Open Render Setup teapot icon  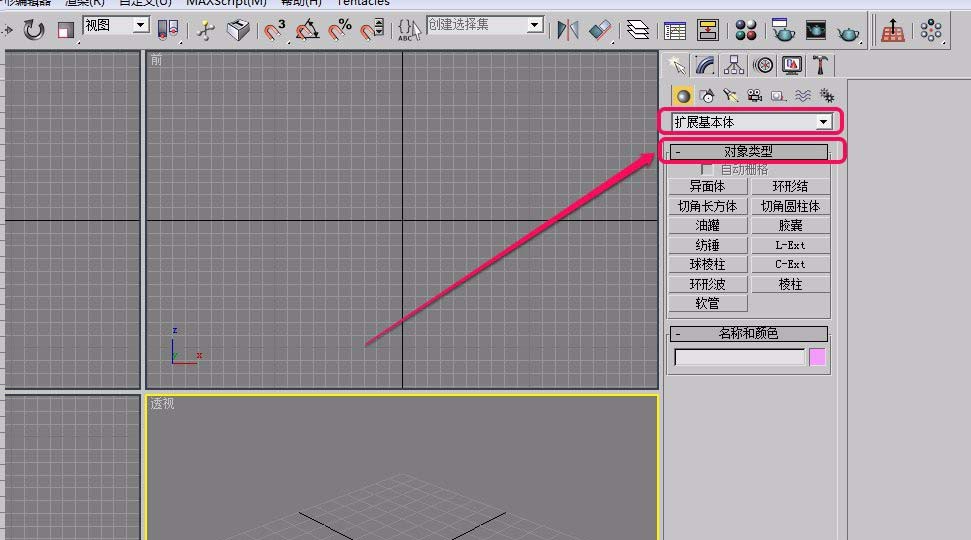[783, 30]
